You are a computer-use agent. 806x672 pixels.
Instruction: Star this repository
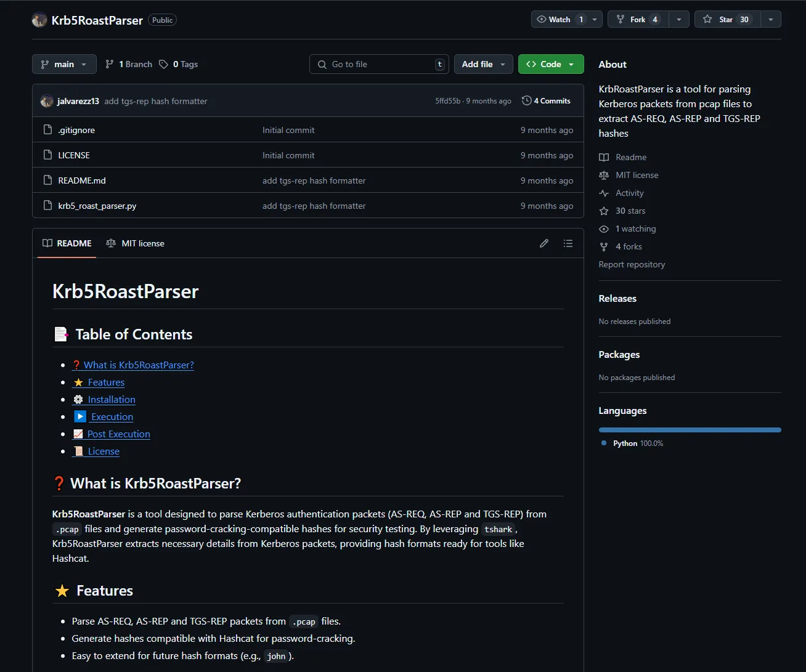(x=727, y=19)
